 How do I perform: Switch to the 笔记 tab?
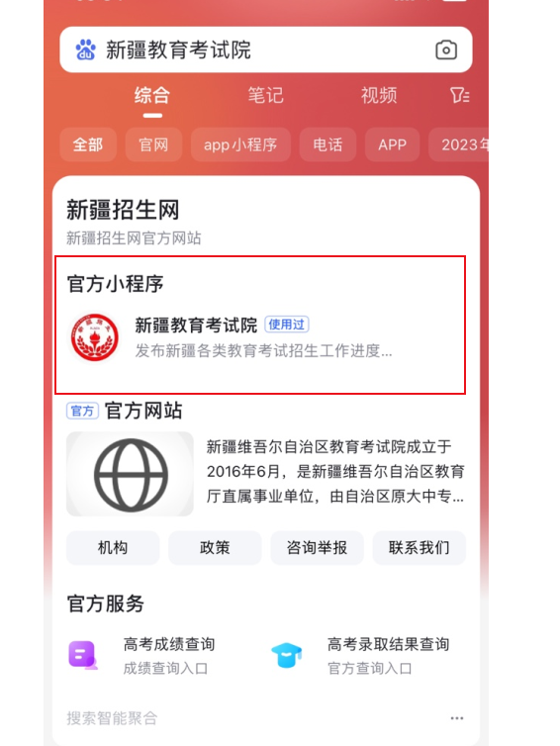pyautogui.click(x=265, y=95)
